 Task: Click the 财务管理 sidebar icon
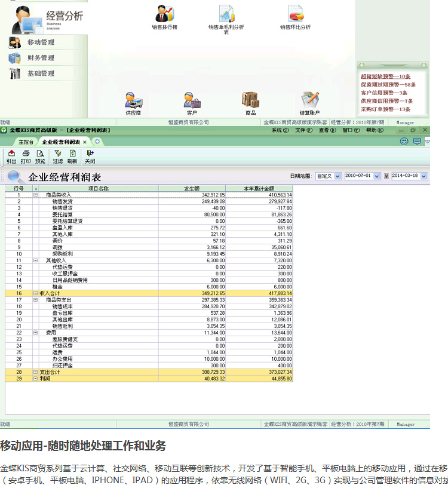pyautogui.click(x=14, y=58)
